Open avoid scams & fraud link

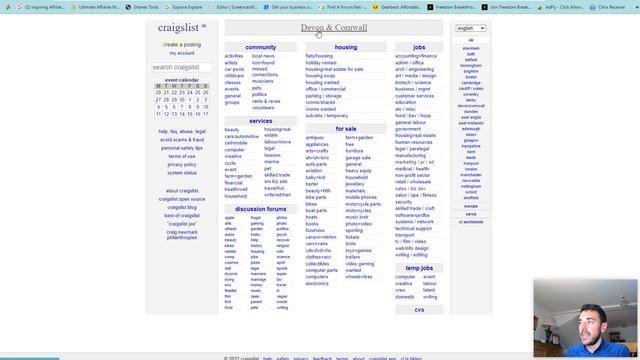(182, 140)
